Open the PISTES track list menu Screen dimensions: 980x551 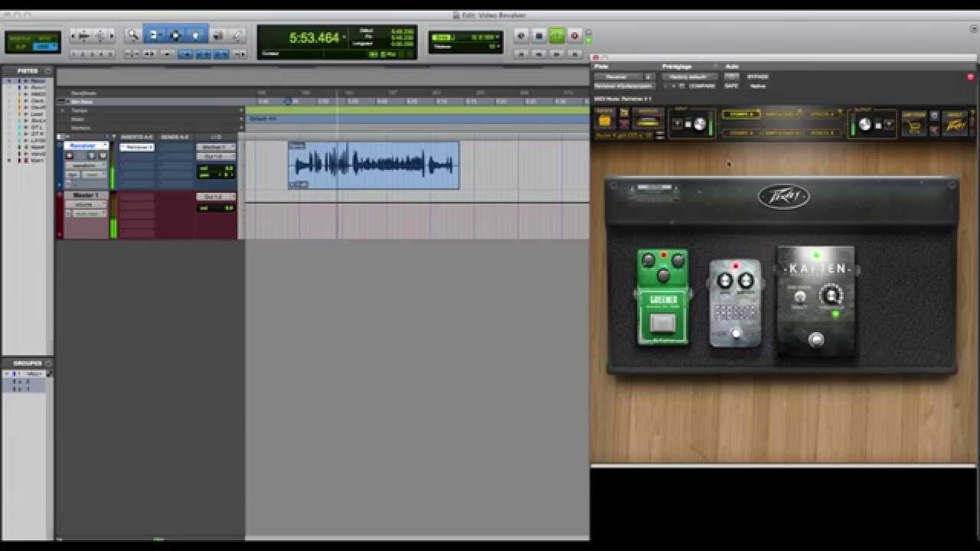[48, 70]
